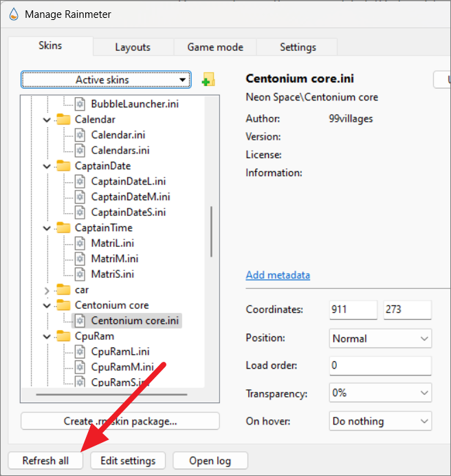Click the MatriL.ini file icon
Image resolution: width=451 pixels, height=476 pixels.
80,244
